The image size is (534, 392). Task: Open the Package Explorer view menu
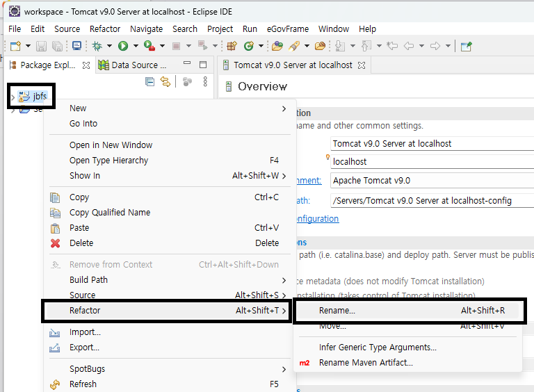pos(205,82)
